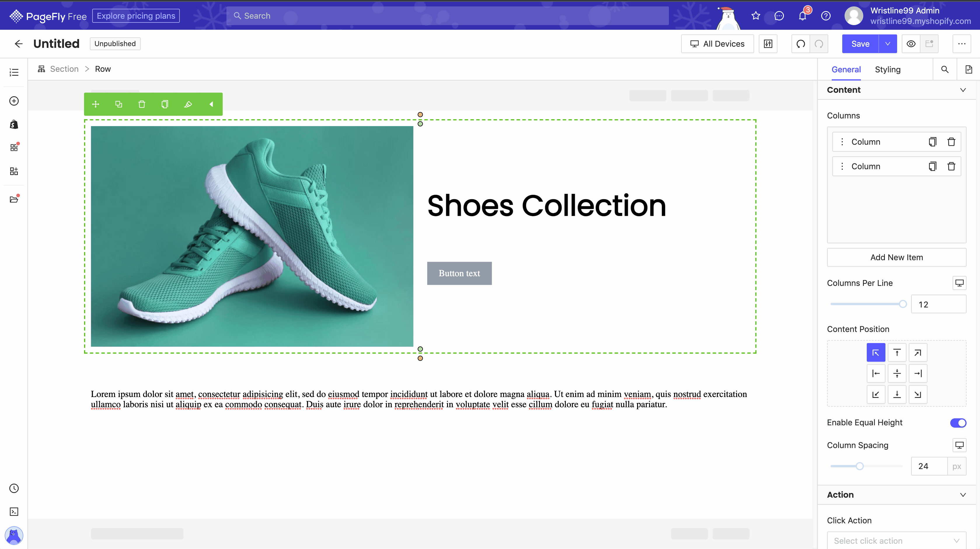Set content position to middle left
The image size is (980, 549).
876,373
